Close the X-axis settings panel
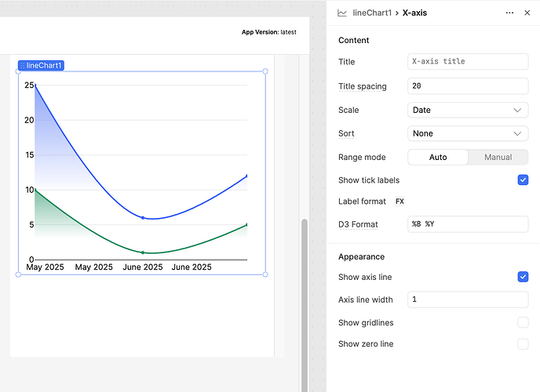The height and width of the screenshot is (392, 540). [527, 13]
